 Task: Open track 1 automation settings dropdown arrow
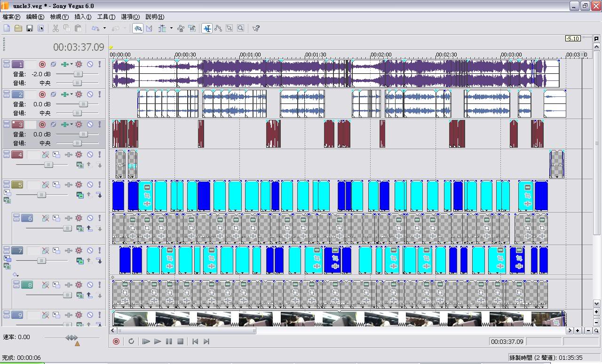(x=71, y=64)
